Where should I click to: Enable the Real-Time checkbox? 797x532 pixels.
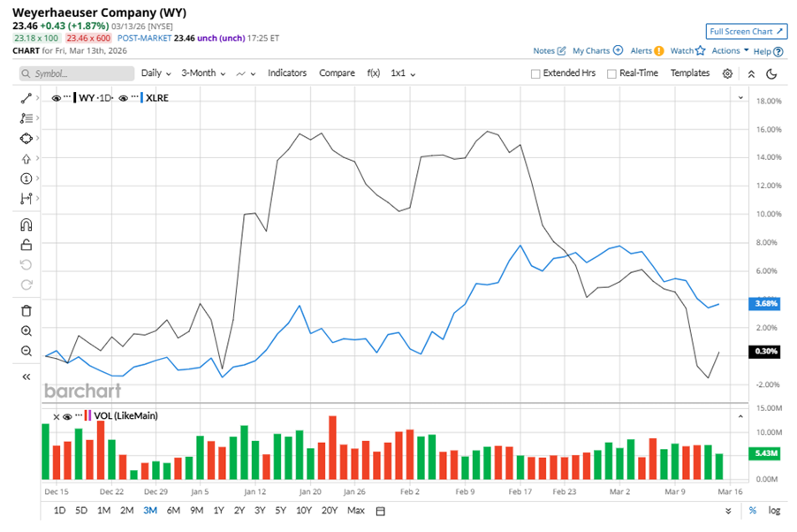[611, 73]
